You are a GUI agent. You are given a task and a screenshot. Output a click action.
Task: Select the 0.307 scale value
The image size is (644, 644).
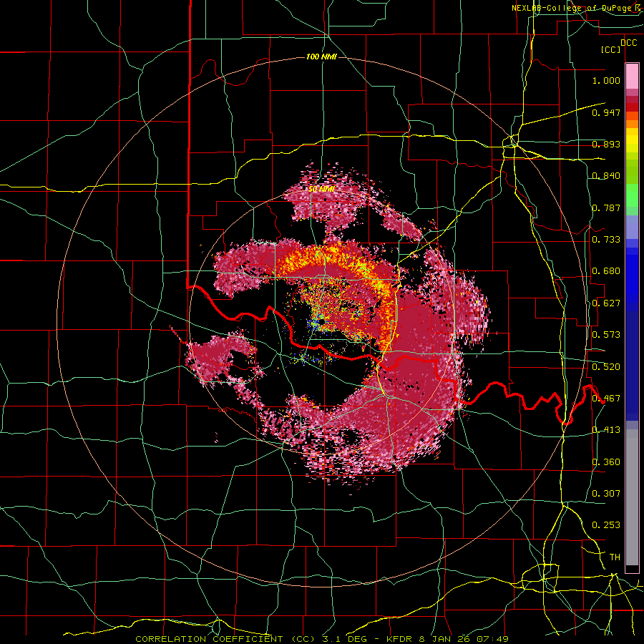[606, 493]
